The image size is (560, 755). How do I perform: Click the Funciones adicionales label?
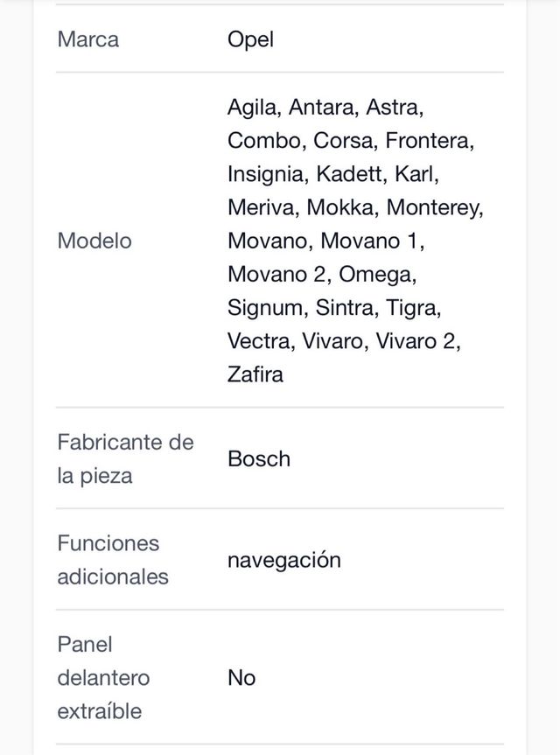click(x=112, y=560)
